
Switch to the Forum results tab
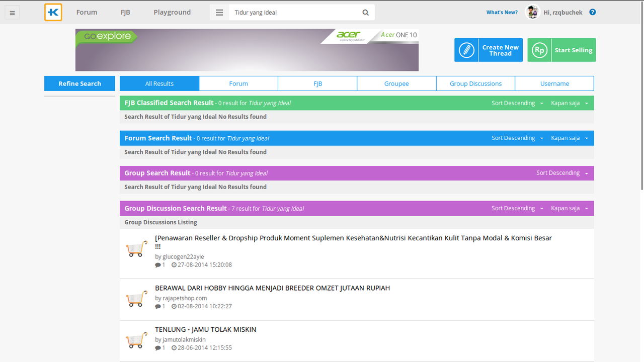[x=238, y=83]
